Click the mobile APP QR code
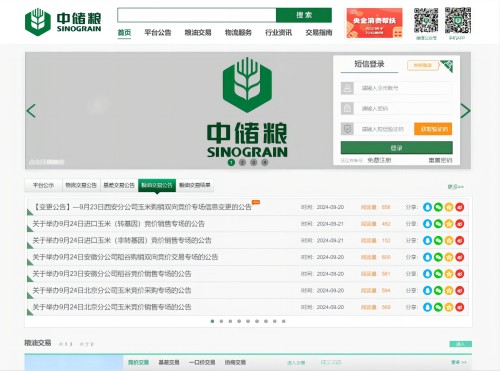 click(458, 20)
